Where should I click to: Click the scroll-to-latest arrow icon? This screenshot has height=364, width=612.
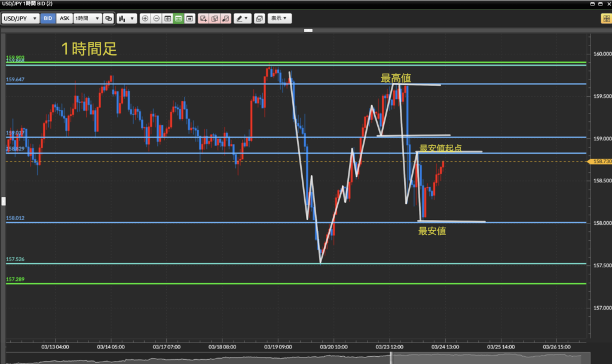pos(189,19)
